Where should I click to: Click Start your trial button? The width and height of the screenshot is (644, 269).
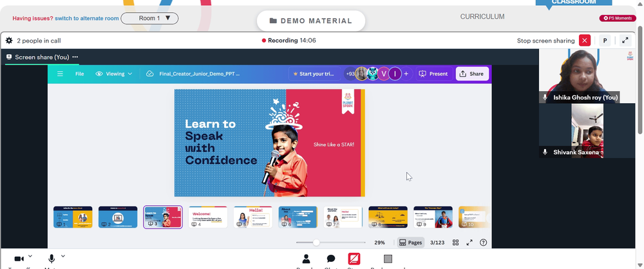point(314,74)
